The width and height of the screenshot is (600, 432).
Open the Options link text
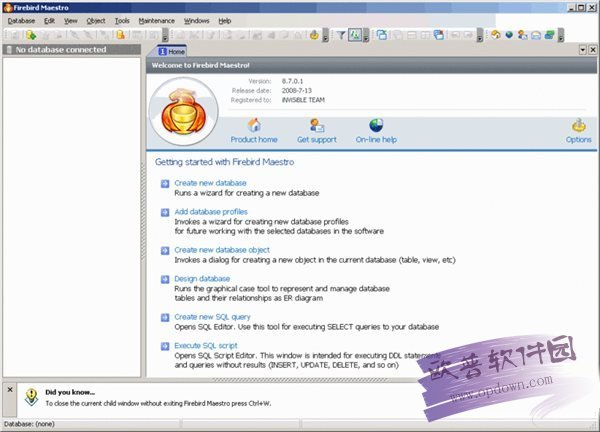[x=579, y=140]
